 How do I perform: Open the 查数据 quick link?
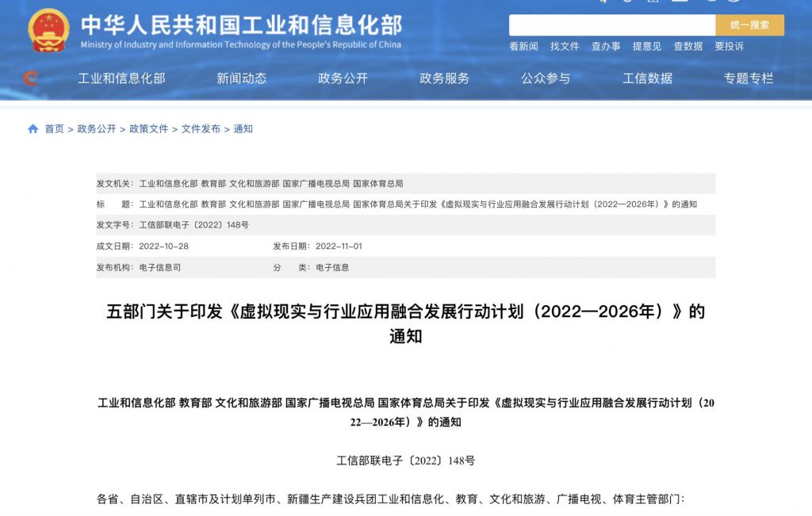click(x=688, y=47)
